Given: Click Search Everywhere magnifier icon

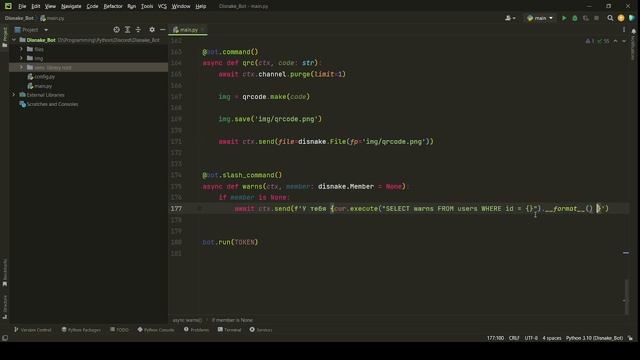Looking at the screenshot, I should pos(610,18).
